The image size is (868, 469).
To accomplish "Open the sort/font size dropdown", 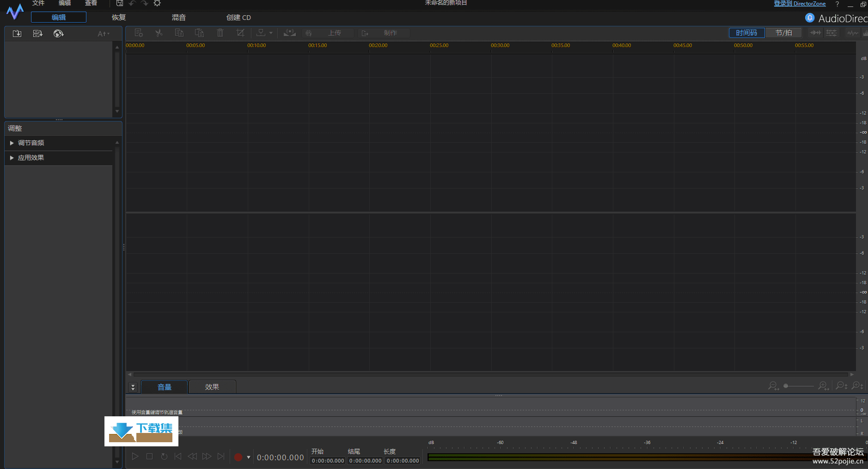I will click(x=103, y=34).
